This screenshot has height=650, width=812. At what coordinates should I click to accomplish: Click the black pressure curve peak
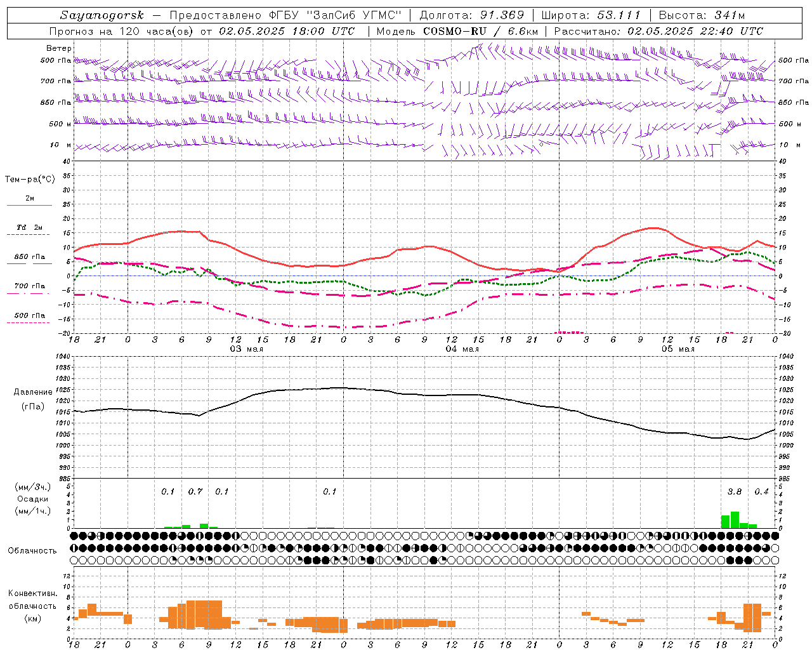(341, 388)
